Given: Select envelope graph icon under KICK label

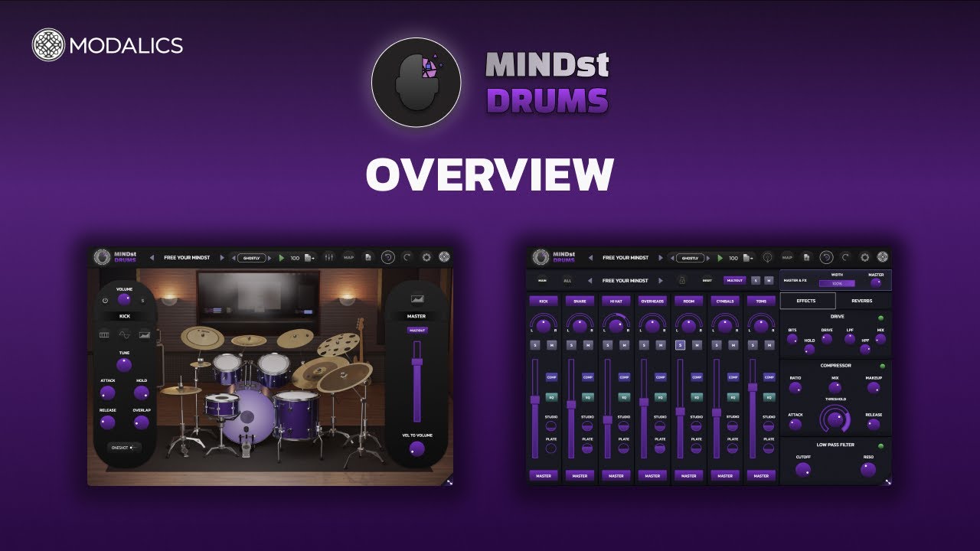Looking at the screenshot, I should click(144, 334).
